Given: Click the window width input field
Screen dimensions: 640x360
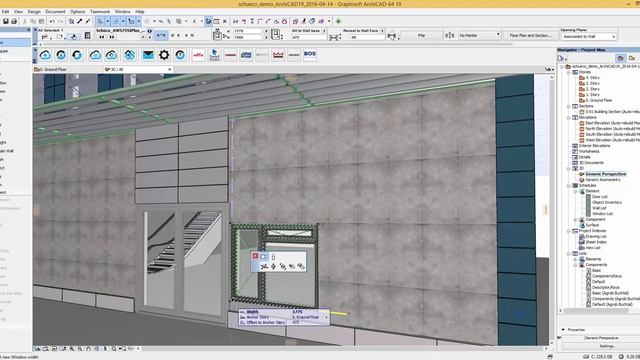Looking at the screenshot, I should point(247,31).
